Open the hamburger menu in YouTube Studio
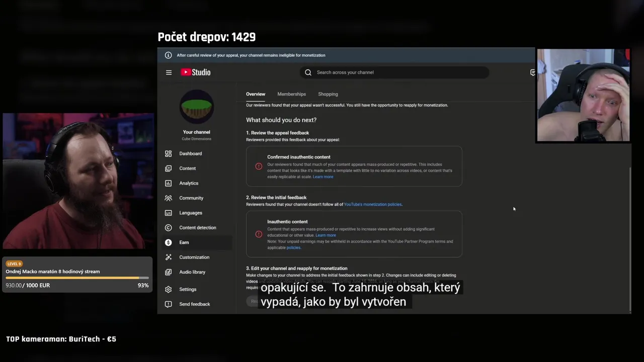This screenshot has width=644, height=362. [x=169, y=72]
